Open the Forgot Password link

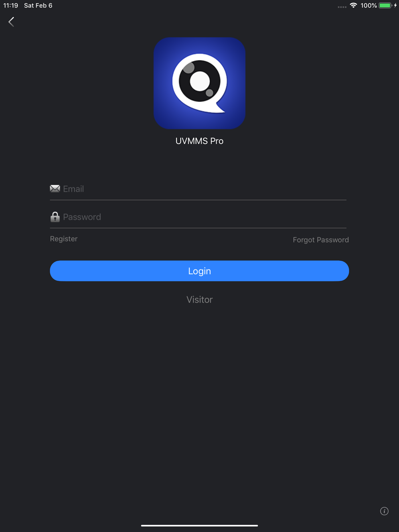pos(321,240)
